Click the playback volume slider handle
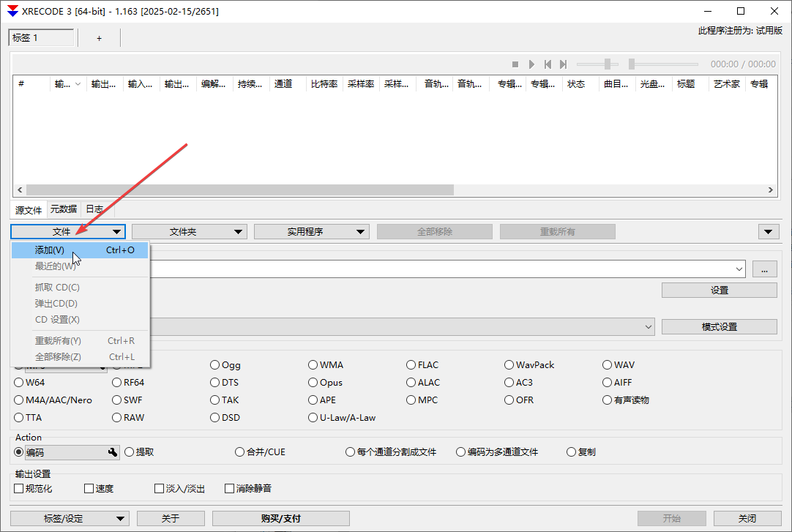This screenshot has height=532, width=792. pyautogui.click(x=607, y=64)
